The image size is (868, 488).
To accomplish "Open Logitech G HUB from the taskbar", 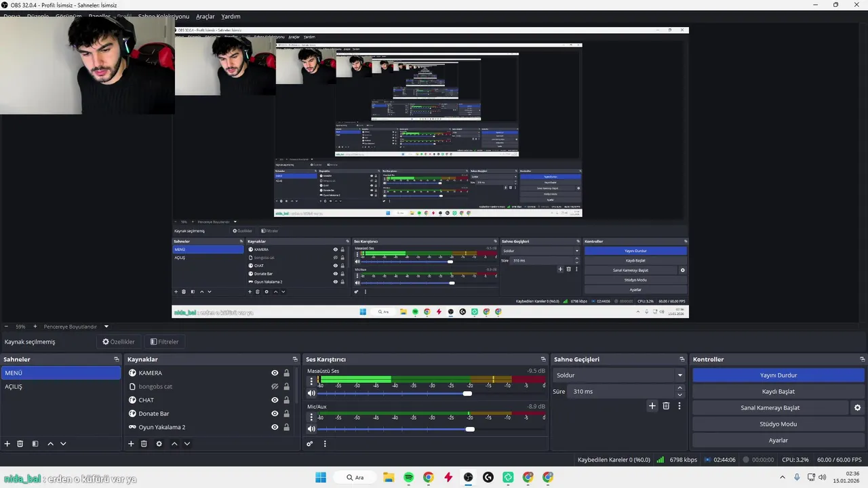I will (x=488, y=477).
